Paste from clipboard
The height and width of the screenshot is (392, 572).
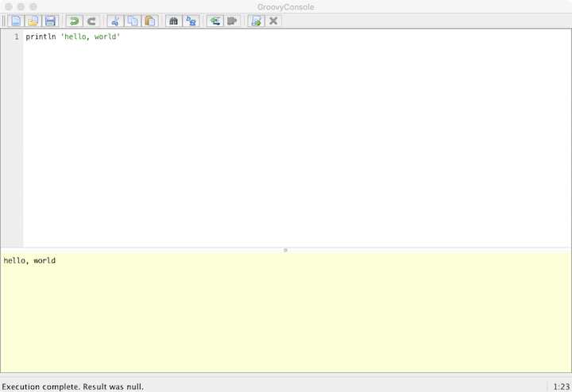(x=150, y=21)
